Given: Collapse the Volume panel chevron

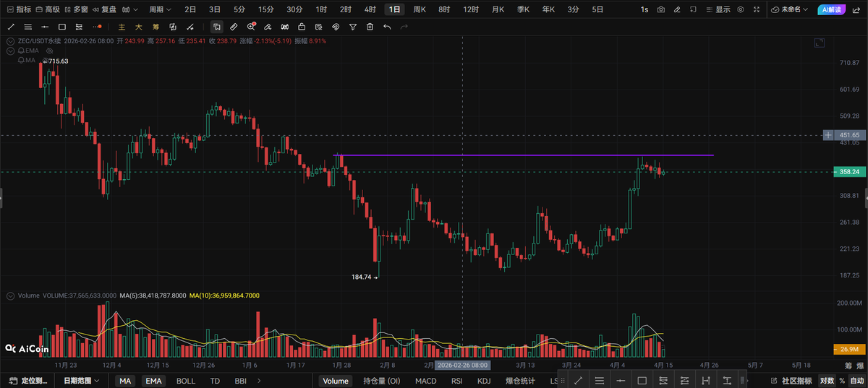Looking at the screenshot, I should [x=11, y=296].
